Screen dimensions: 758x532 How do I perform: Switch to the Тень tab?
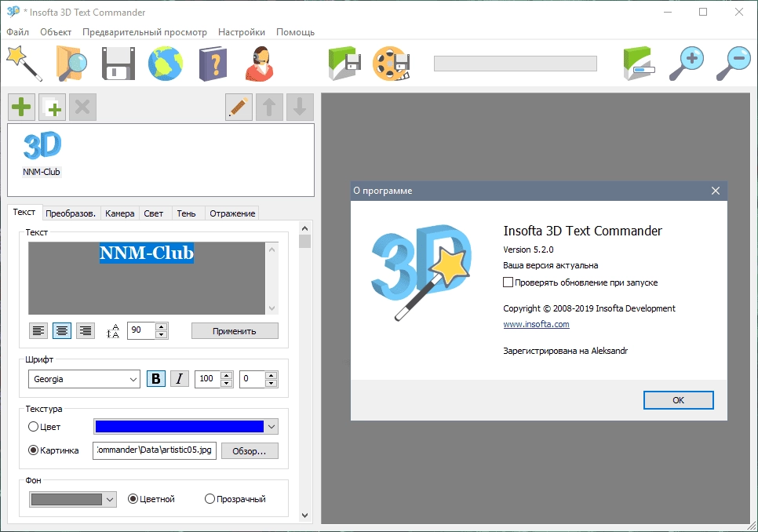[x=186, y=213]
